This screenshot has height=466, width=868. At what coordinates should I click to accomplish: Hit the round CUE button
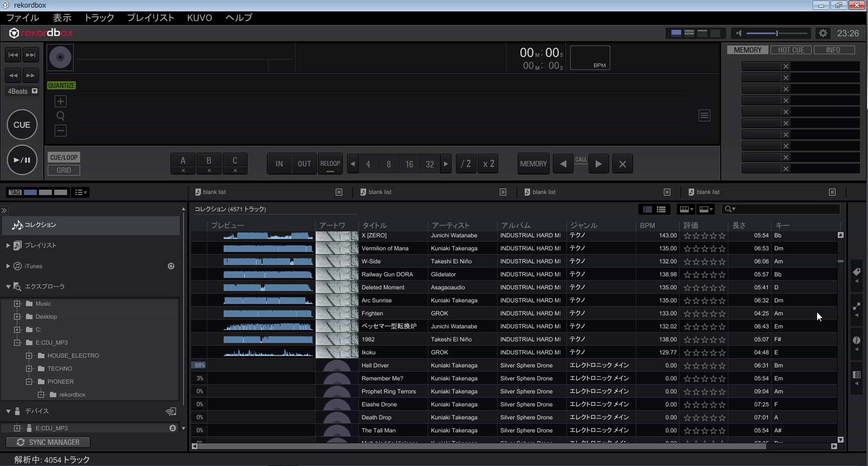[x=22, y=125]
